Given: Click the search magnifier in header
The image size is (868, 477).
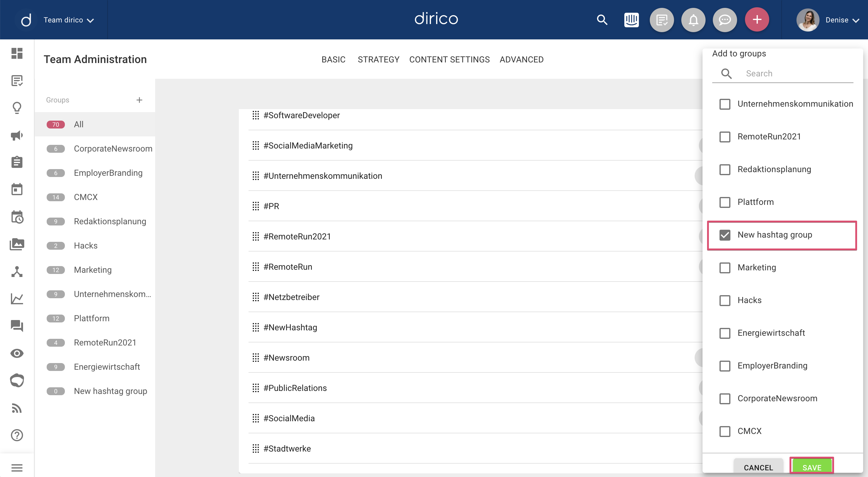Looking at the screenshot, I should tap(602, 20).
